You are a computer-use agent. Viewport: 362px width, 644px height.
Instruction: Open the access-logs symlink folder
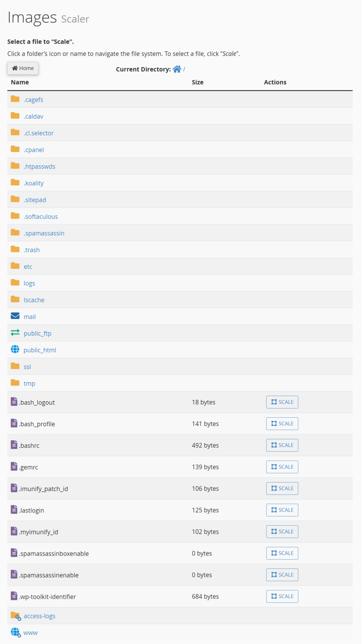(39, 616)
